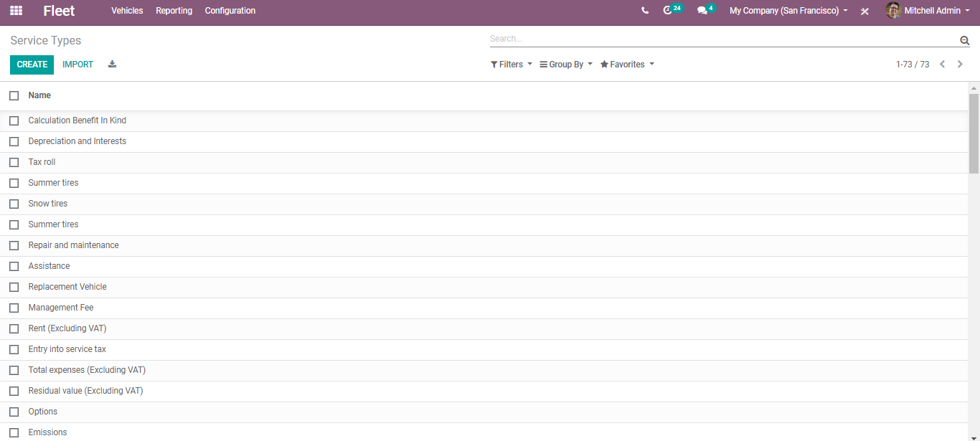Open activities clock icon with 24 badge

(x=672, y=10)
